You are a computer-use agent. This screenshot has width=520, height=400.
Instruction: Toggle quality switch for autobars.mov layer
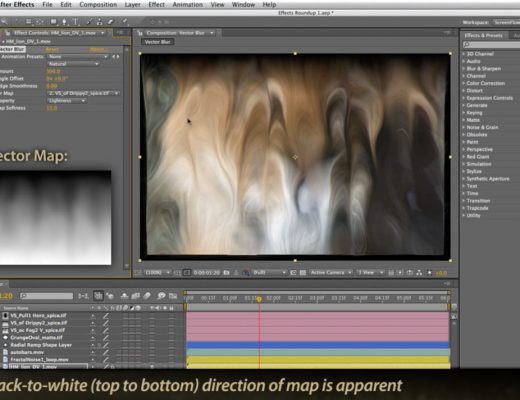tap(105, 352)
